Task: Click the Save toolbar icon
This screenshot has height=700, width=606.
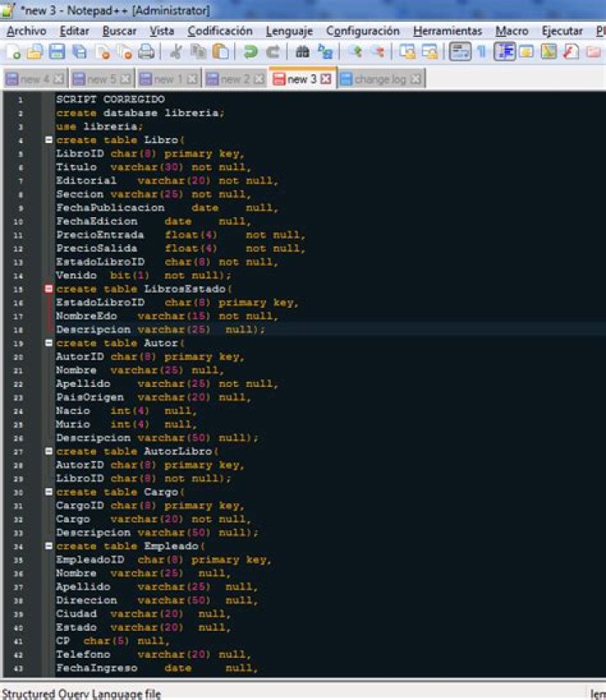Action: 56,52
